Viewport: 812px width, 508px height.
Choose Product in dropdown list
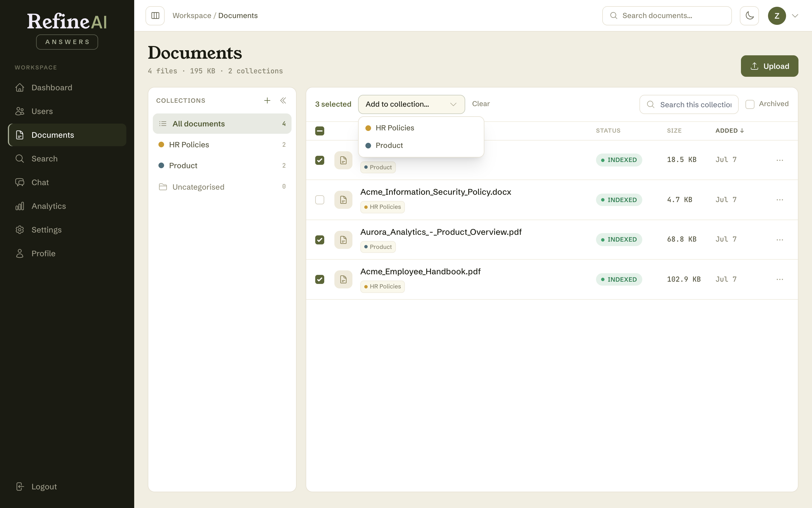[421, 145]
